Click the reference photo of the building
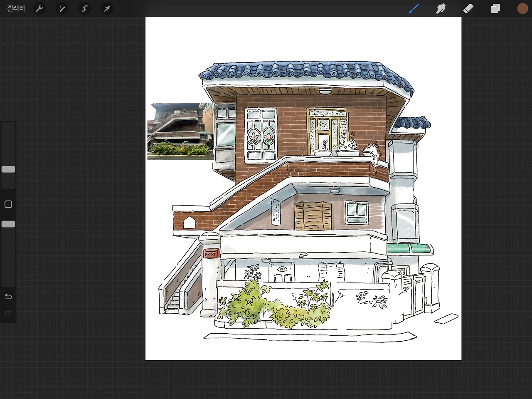 click(180, 131)
